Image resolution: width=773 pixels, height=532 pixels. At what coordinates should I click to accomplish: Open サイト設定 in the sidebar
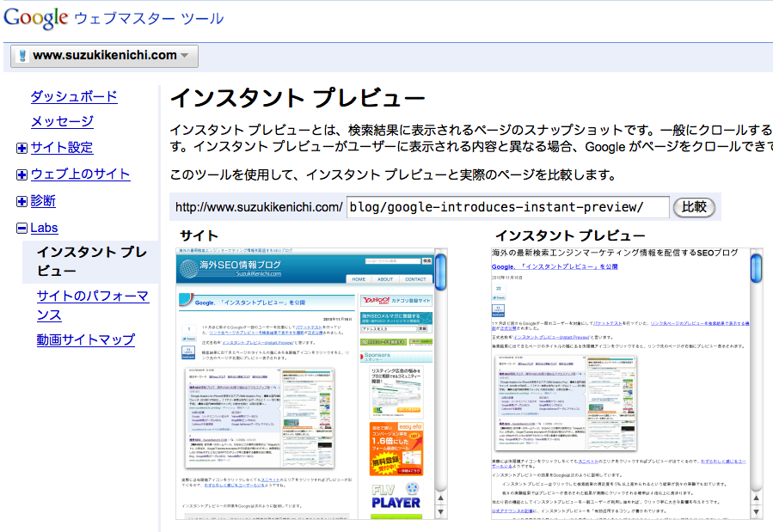click(62, 147)
